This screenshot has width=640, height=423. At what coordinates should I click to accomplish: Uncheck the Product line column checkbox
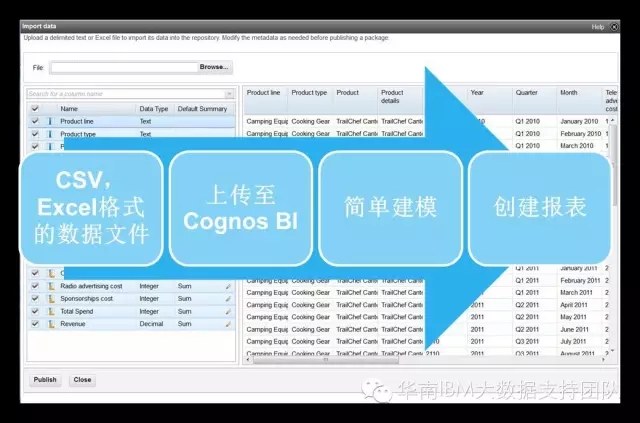(x=35, y=121)
